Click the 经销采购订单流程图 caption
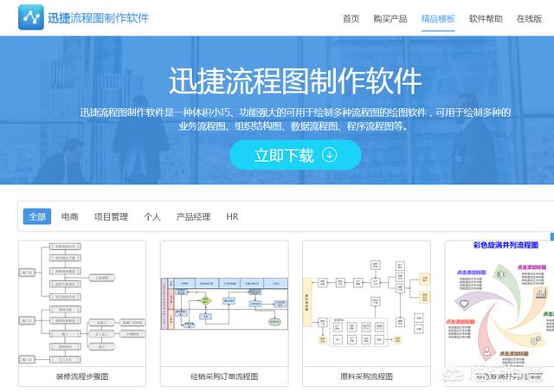 (224, 376)
